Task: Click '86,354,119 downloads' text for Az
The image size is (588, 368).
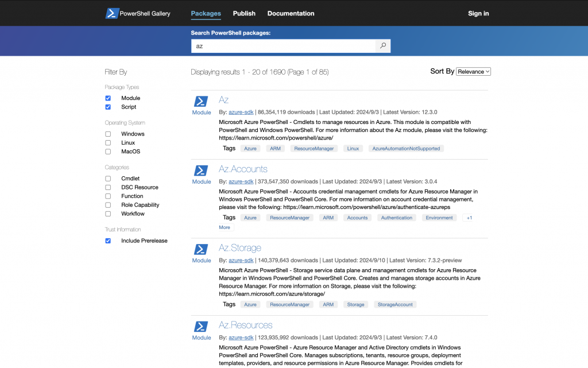Action: coord(286,112)
